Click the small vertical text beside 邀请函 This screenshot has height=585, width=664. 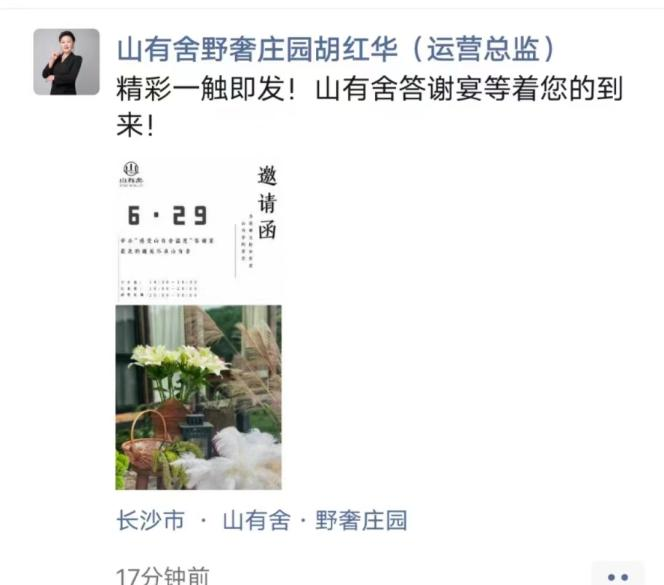[x=247, y=241]
